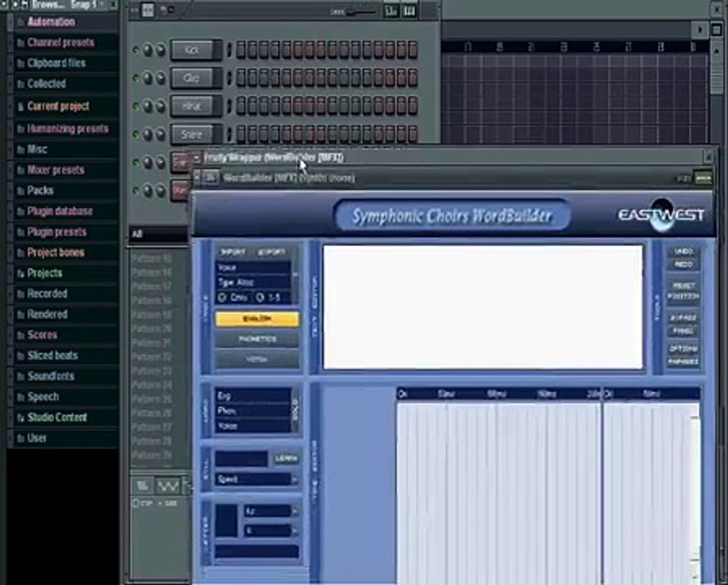The width and height of the screenshot is (728, 585).
Task: Expand the Studio Content folder
Action: [57, 418]
